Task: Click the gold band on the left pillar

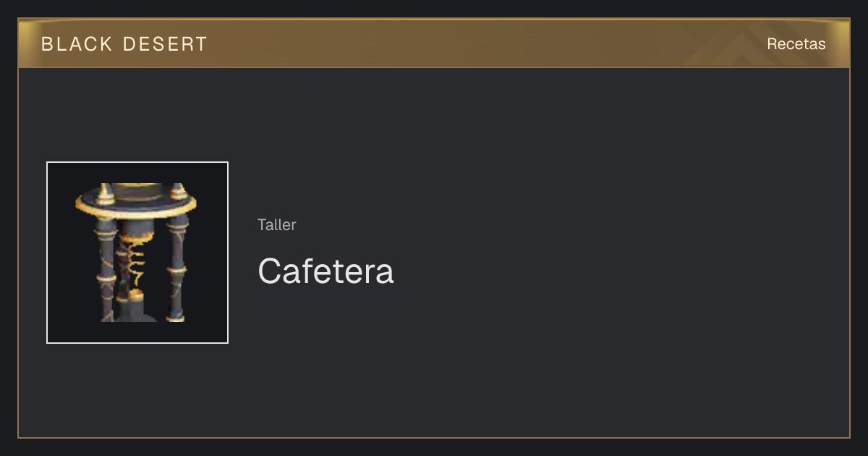Action: (106, 274)
